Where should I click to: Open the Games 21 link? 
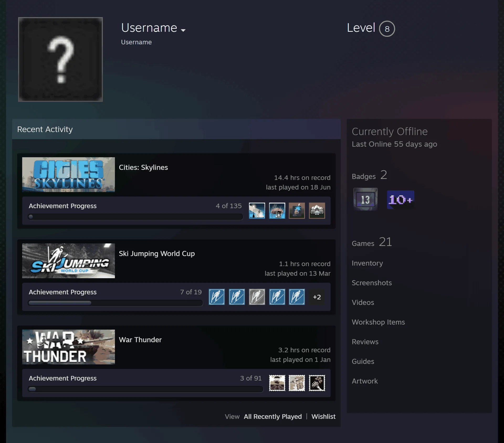tap(372, 242)
